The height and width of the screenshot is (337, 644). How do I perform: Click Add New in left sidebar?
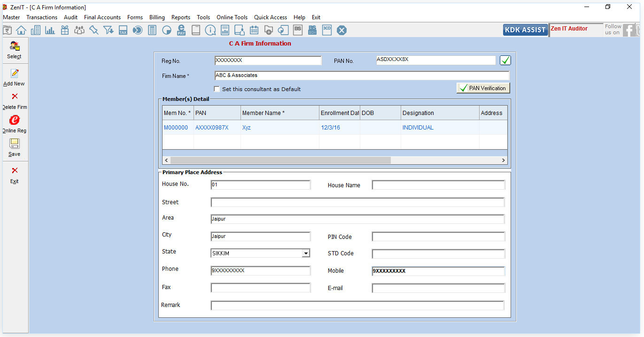click(x=14, y=77)
